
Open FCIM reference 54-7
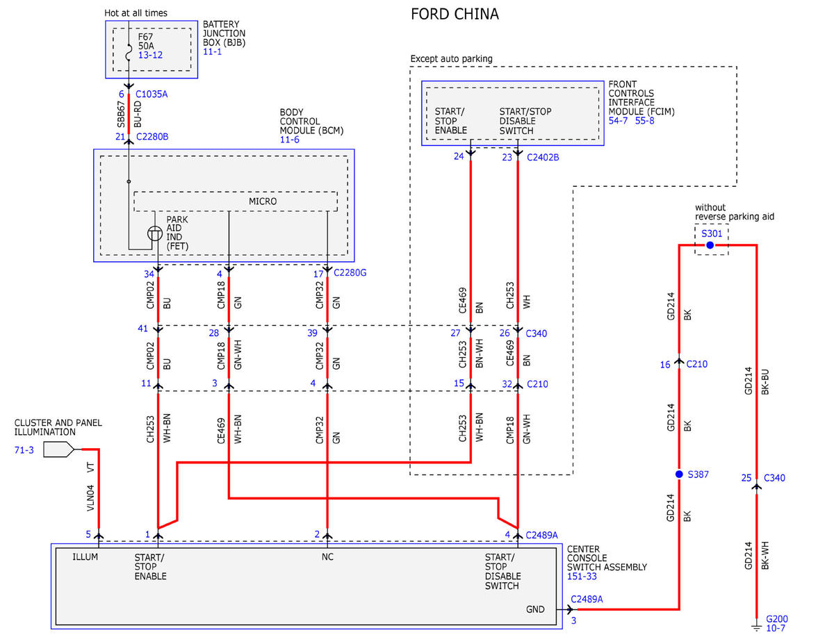pos(618,121)
